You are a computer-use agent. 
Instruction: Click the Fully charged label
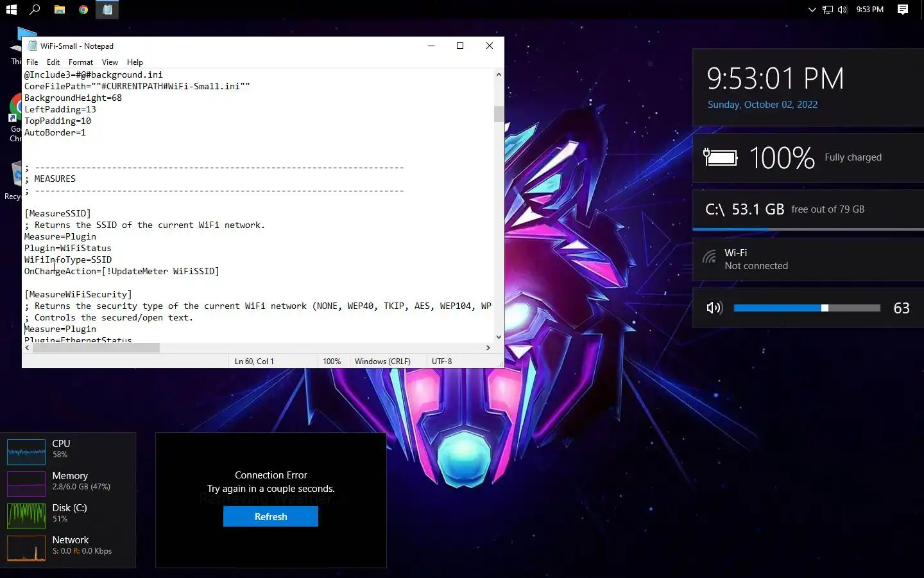(853, 157)
